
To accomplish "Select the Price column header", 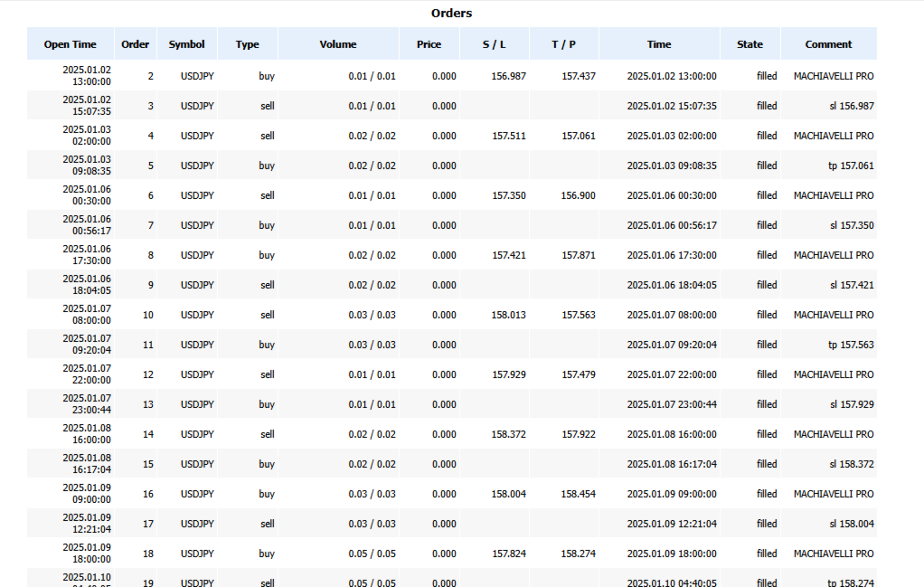I will [429, 44].
